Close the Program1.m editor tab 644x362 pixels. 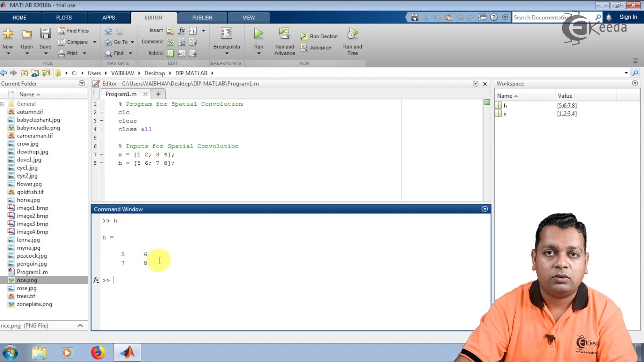[145, 94]
